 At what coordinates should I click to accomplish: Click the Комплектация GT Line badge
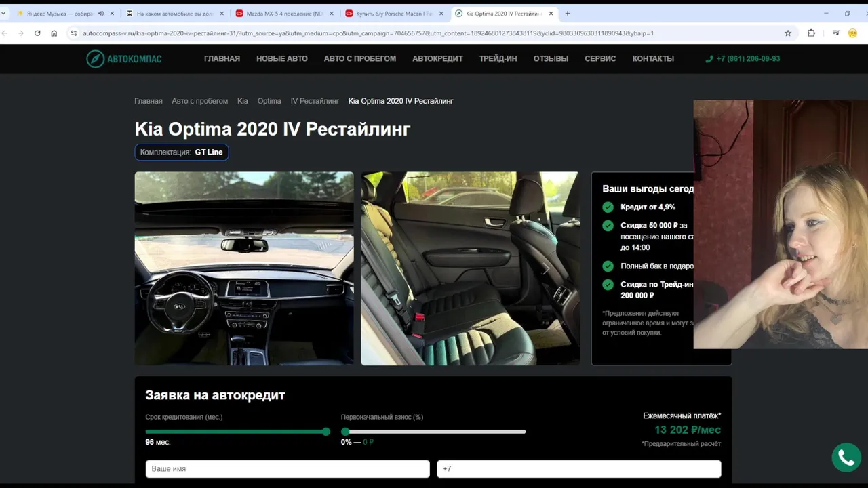point(182,152)
